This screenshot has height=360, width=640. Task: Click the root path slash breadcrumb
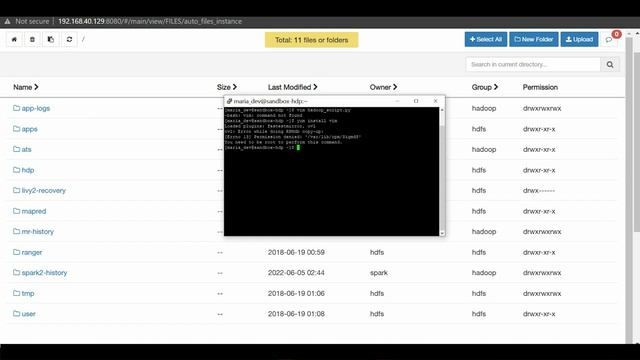(x=83, y=40)
